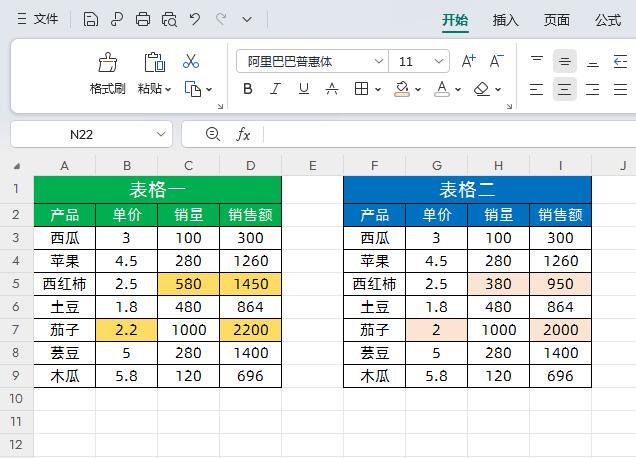Open clipboard group dialog launcher
This screenshot has height=458, width=636.
pyautogui.click(x=220, y=106)
